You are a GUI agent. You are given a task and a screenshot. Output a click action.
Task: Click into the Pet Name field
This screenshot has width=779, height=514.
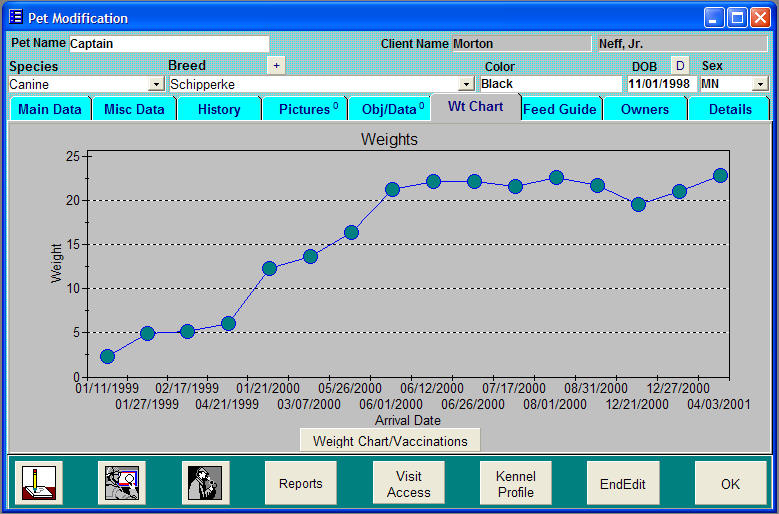[168, 44]
